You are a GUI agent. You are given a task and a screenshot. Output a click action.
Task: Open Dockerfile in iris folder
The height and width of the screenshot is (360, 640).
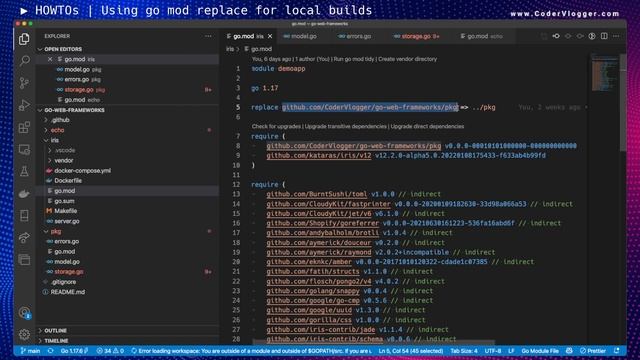coord(68,181)
